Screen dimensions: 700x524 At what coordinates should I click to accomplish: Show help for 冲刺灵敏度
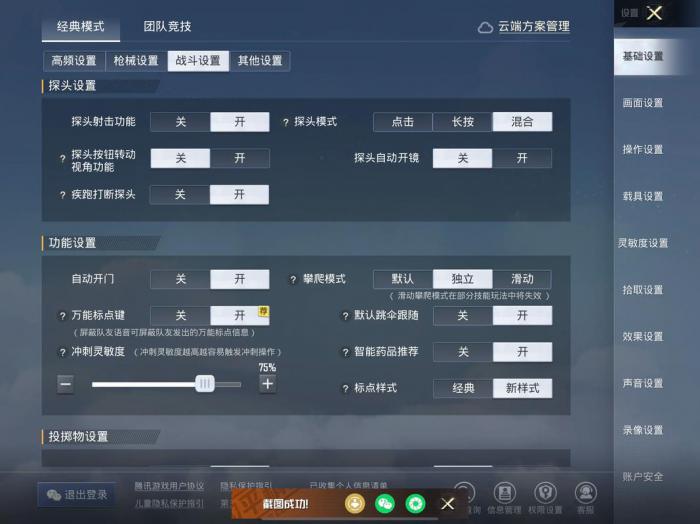click(x=62, y=353)
